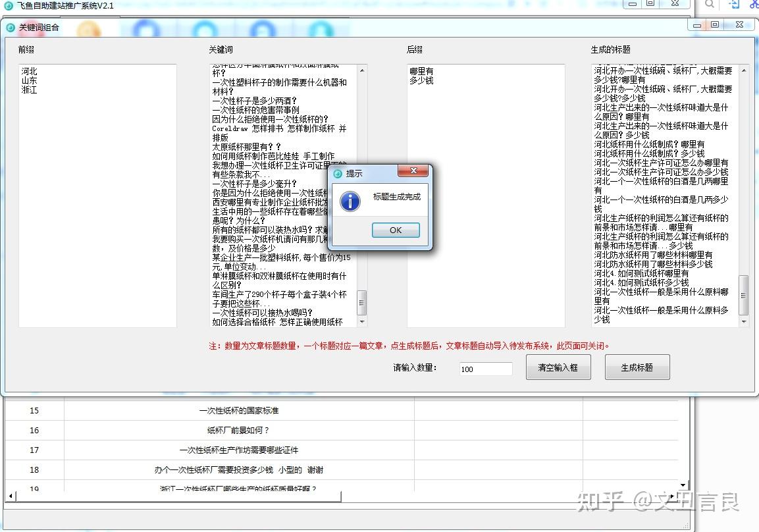This screenshot has width=759, height=532.
Task: Click generated title 河北纸杯用什么纸制成? 哪里有
Action: coord(649,144)
